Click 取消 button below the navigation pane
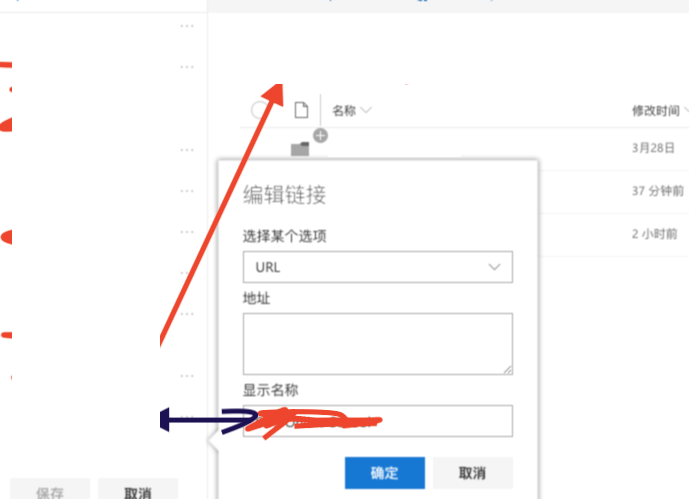689x499 pixels. tap(138, 491)
